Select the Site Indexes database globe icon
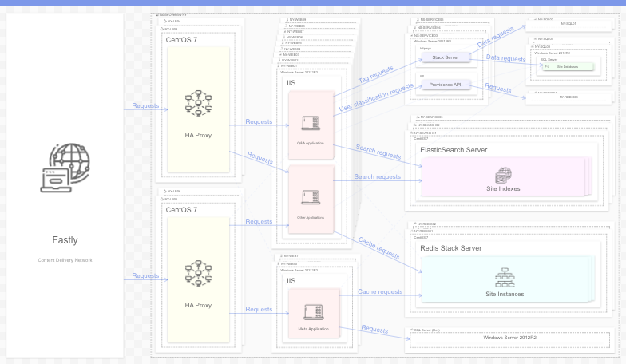Screen dimensions: 626x364 pyautogui.click(x=503, y=175)
